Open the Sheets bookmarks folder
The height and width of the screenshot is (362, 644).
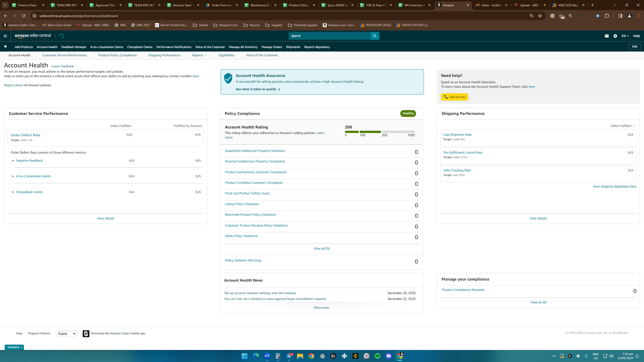pos(200,25)
